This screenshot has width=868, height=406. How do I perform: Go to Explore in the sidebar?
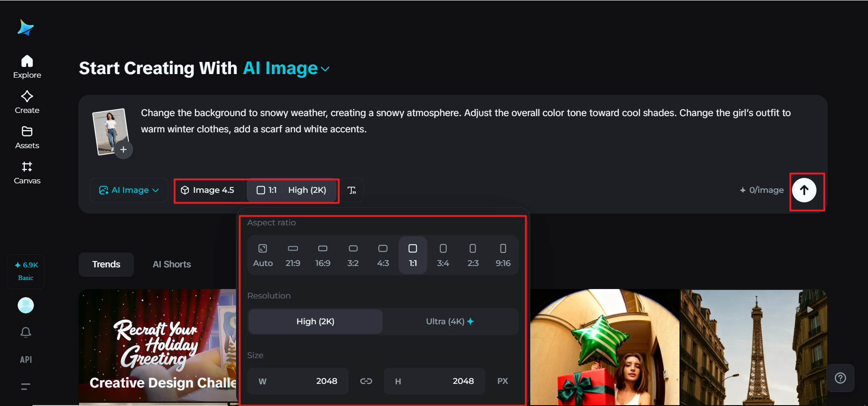[x=27, y=67]
